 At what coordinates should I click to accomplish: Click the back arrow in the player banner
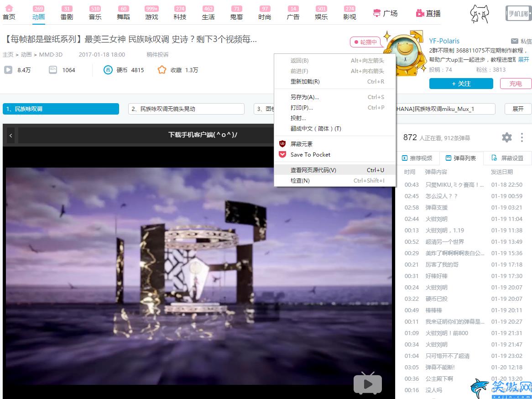click(11, 136)
